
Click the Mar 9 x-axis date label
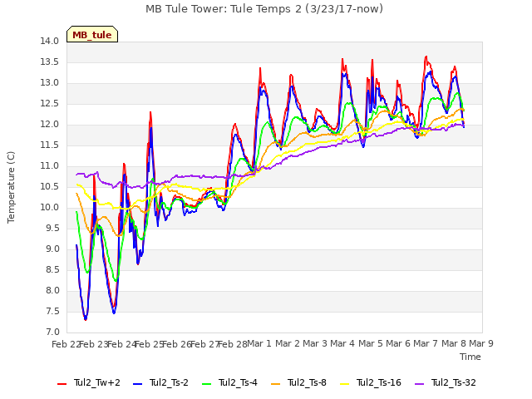[x=481, y=343]
